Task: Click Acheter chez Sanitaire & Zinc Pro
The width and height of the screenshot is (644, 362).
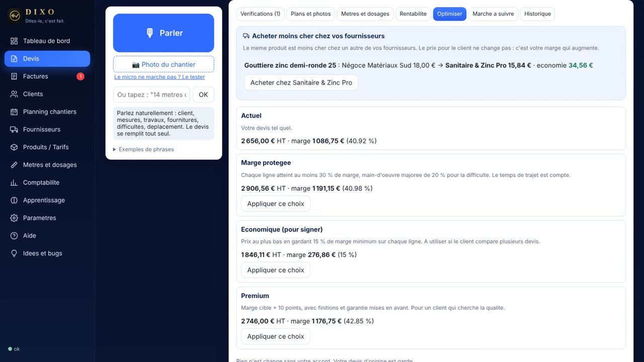Action: [x=301, y=82]
